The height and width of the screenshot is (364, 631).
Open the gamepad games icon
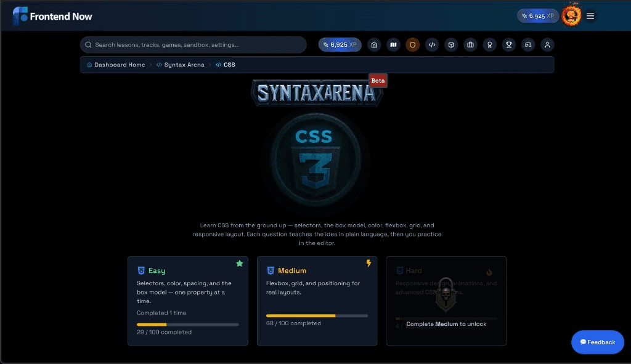[x=528, y=44]
